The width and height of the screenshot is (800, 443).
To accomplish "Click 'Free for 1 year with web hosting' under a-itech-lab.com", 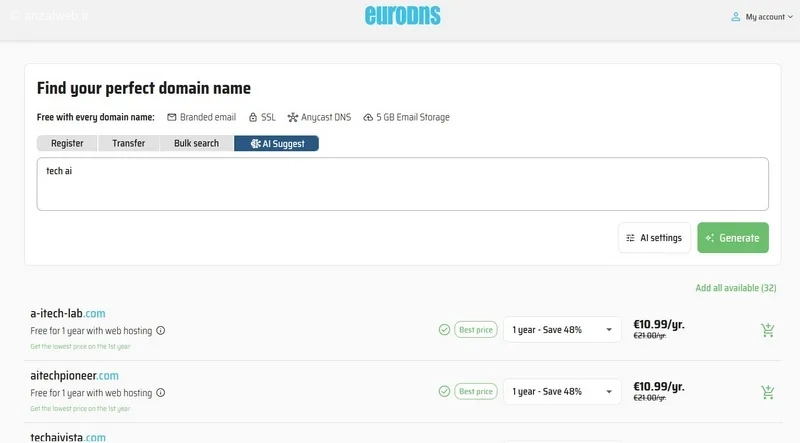I will tap(91, 331).
